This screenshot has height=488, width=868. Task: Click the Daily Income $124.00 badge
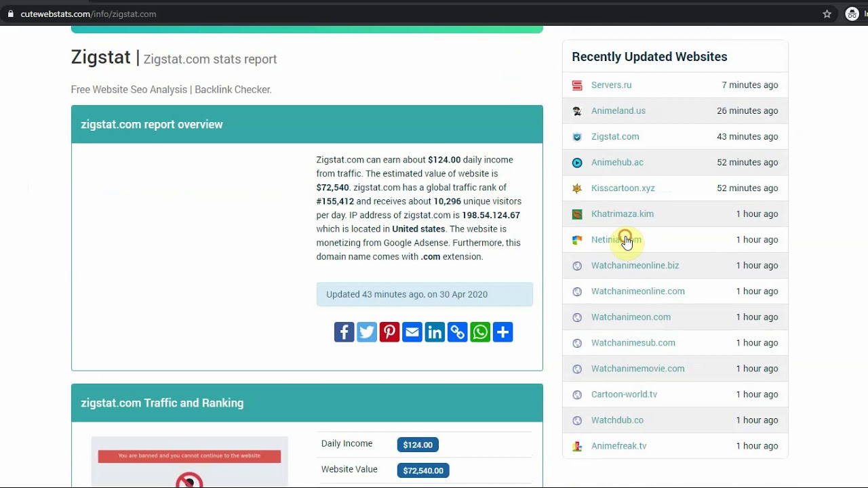pyautogui.click(x=418, y=445)
